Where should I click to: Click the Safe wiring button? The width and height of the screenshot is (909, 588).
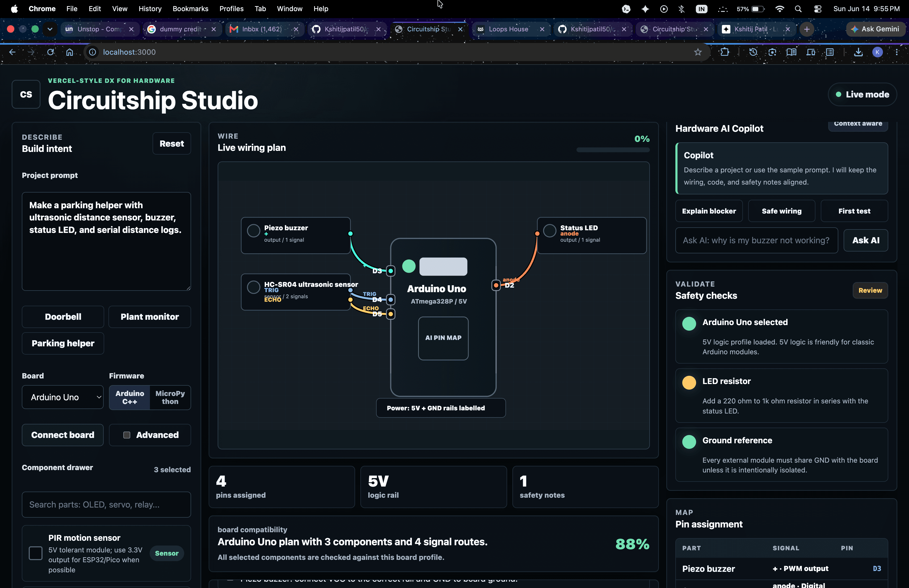point(781,211)
